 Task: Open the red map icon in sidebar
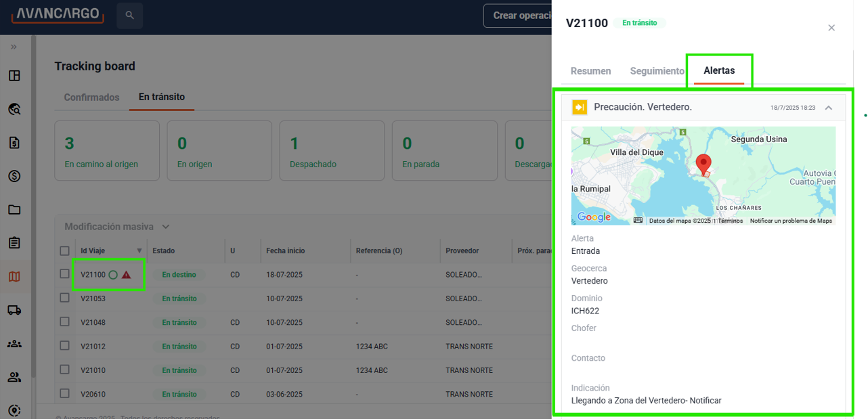tap(14, 276)
